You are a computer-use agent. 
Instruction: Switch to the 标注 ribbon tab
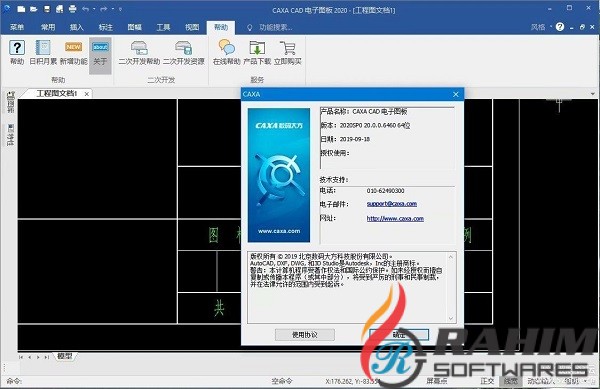coord(105,27)
